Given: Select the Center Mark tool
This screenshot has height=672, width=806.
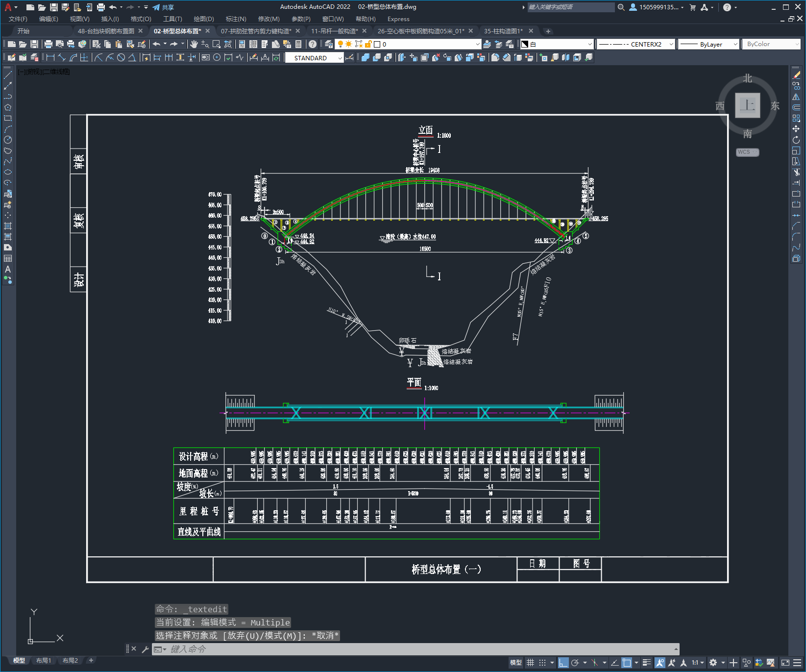Looking at the screenshot, I should tap(217, 58).
